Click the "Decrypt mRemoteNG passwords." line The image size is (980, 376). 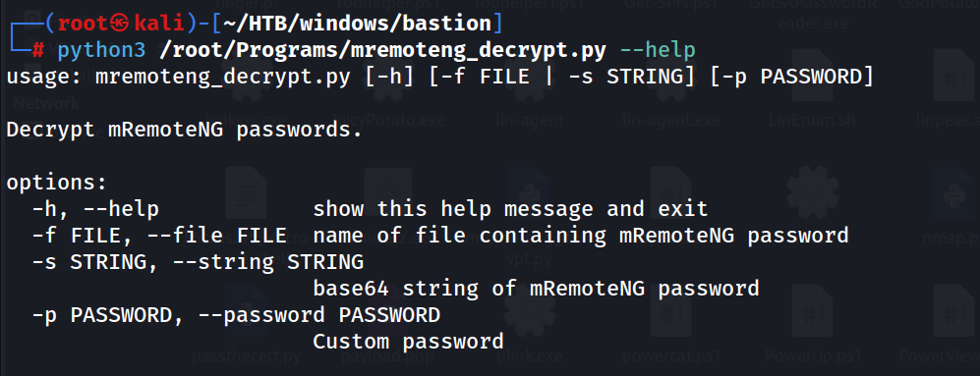pyautogui.click(x=185, y=131)
